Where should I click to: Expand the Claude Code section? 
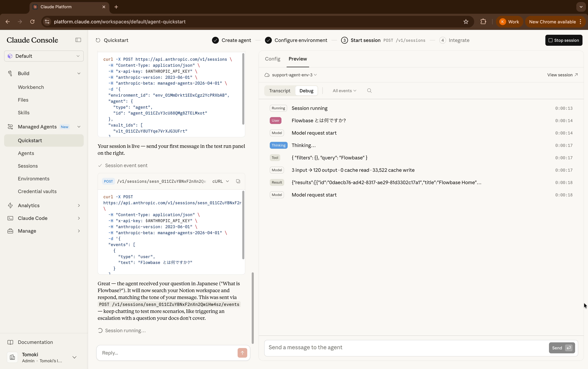(x=79, y=218)
